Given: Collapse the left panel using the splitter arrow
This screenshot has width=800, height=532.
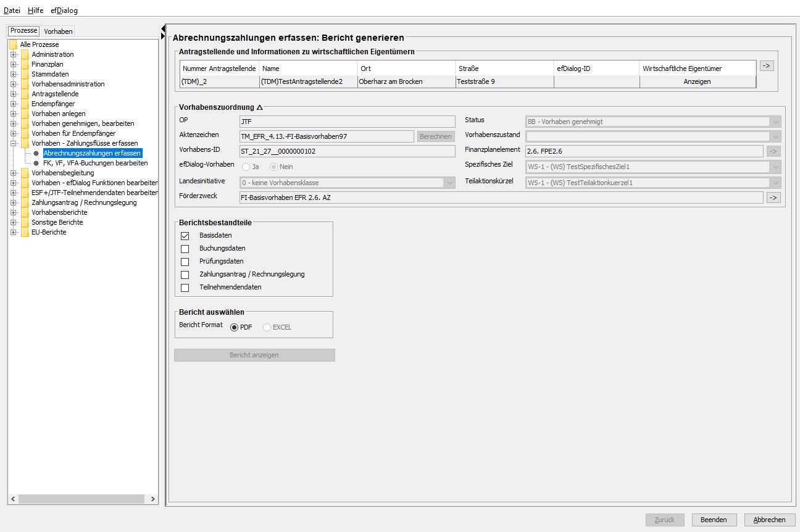Looking at the screenshot, I should [163, 28].
